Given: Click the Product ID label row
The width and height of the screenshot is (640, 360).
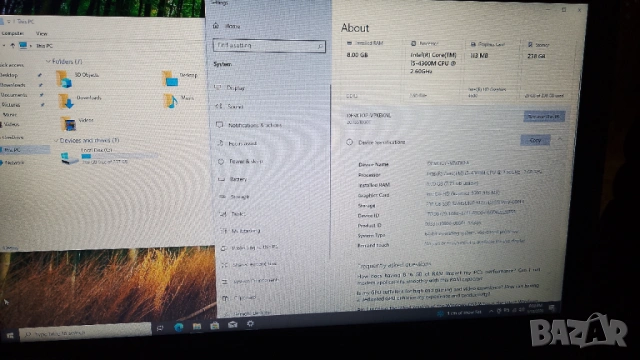Looking at the screenshot, I should pos(369,225).
